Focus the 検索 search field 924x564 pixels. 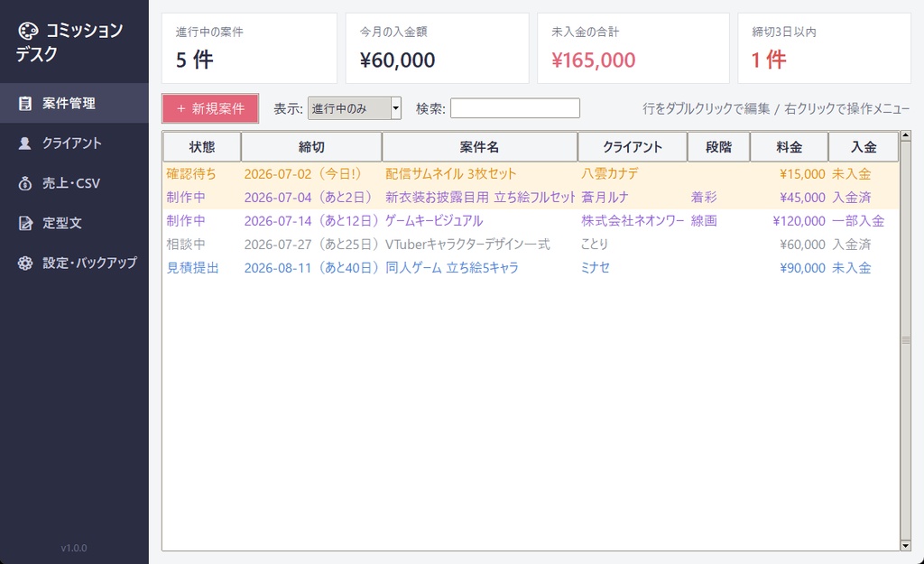coord(515,108)
